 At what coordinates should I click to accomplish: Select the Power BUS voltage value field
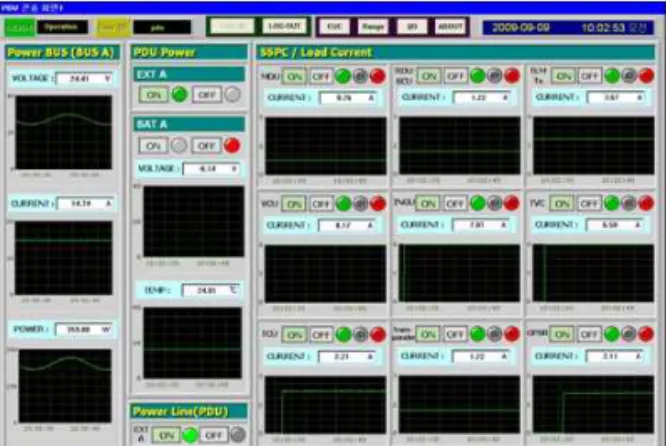click(x=85, y=79)
